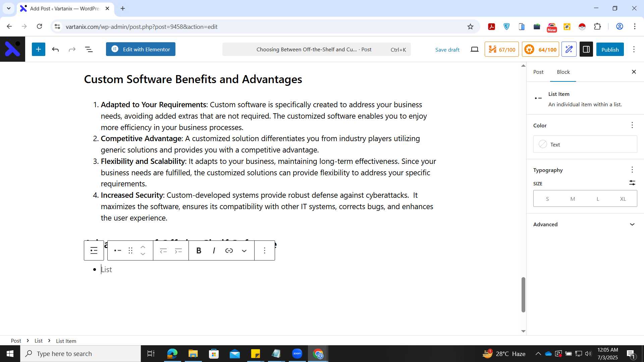
Task: Close the settings sidebar
Action: pos(634,72)
